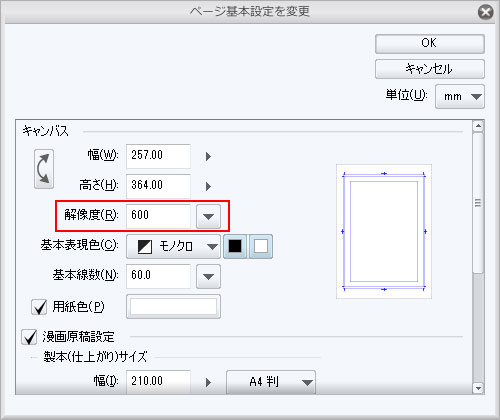Image resolution: width=500 pixels, height=420 pixels.
Task: Open the 単位 mm dropdown
Action: tap(460, 97)
